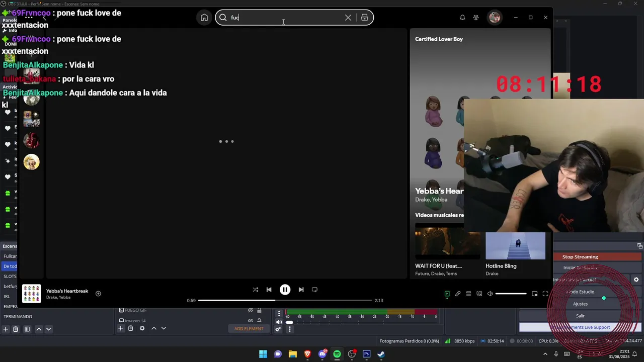The height and width of the screenshot is (362, 644).
Task: Clear the Spotify search field
Action: (348, 18)
